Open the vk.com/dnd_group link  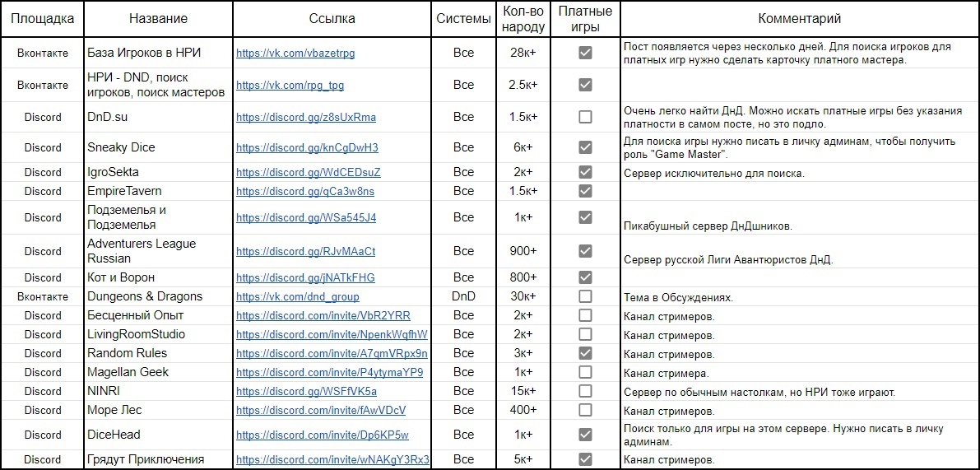coord(298,297)
